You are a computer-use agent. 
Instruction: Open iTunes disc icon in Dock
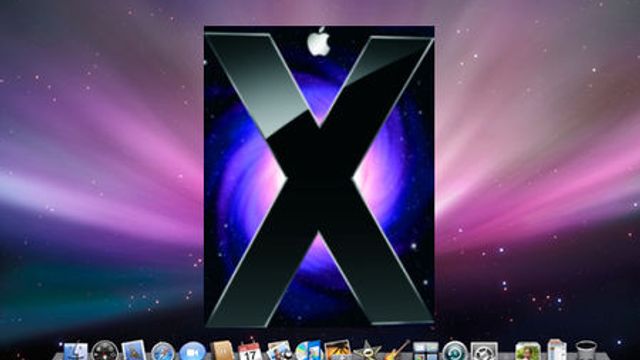(x=309, y=351)
